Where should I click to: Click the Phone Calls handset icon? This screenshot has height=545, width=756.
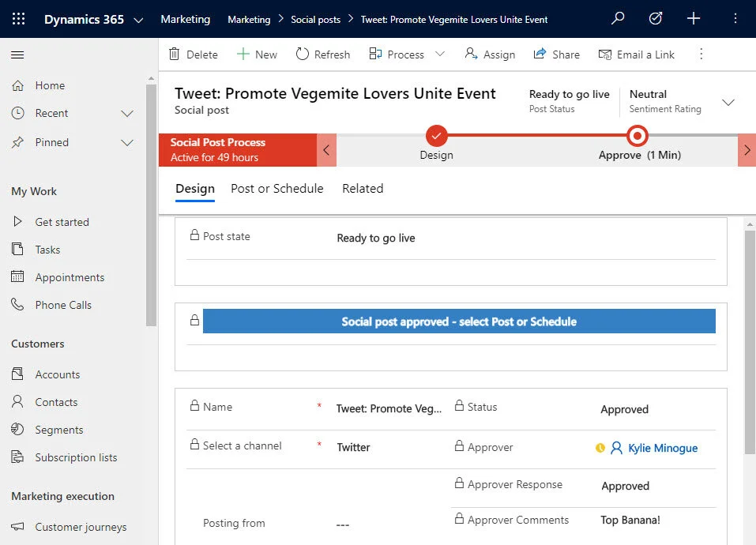tap(18, 305)
